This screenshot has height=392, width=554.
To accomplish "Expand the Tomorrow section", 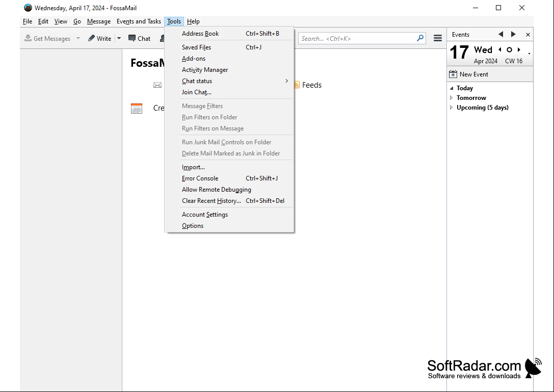I will tap(452, 97).
